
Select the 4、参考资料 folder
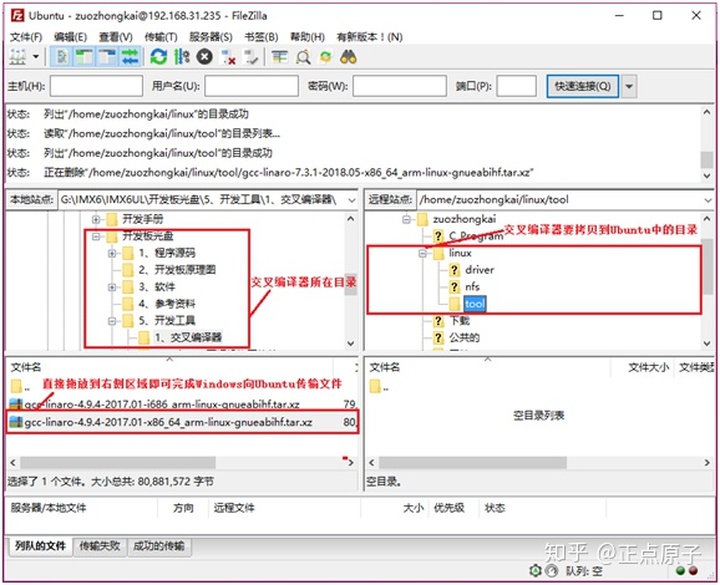[x=167, y=304]
